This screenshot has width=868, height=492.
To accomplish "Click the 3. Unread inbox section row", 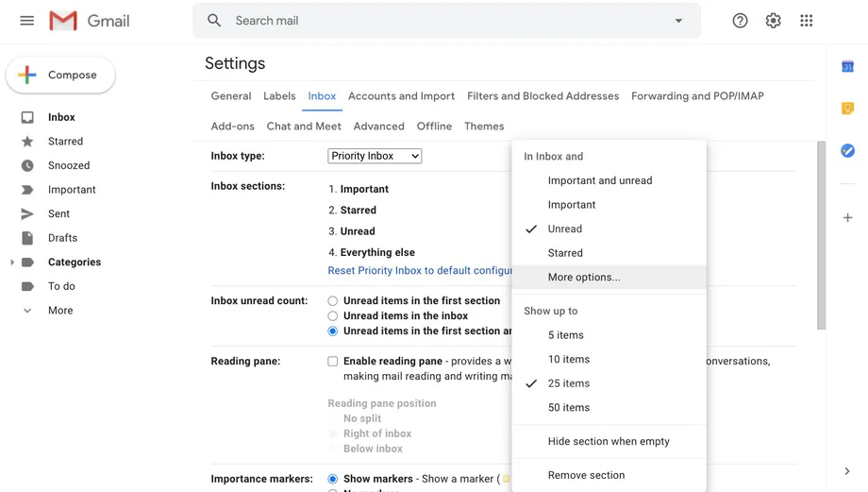I will click(x=352, y=231).
